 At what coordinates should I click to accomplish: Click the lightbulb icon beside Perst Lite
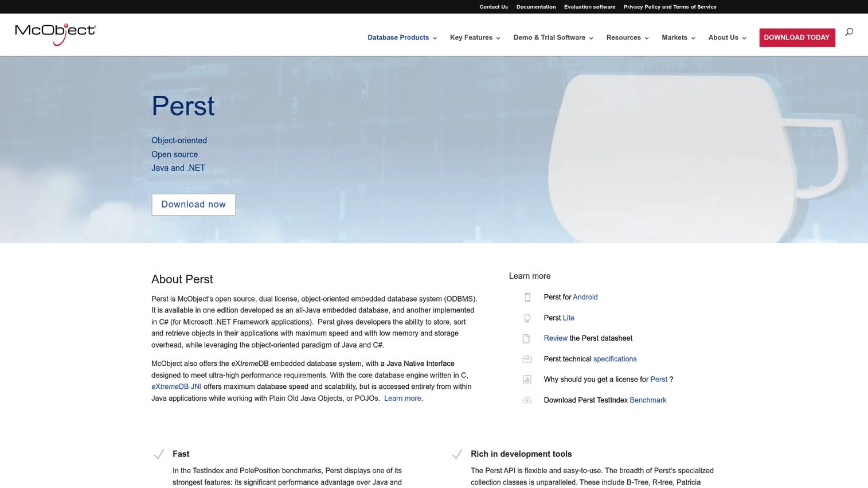[x=527, y=318]
